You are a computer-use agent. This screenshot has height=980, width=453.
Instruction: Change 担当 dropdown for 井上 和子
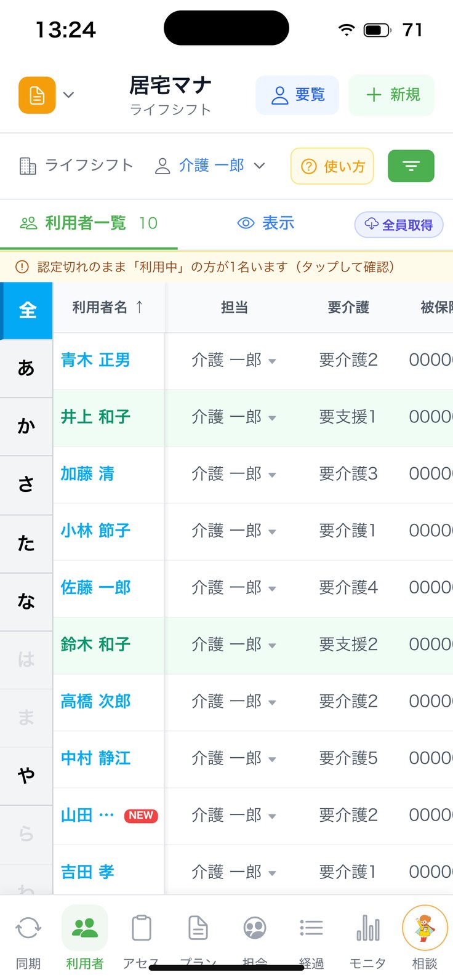pos(234,417)
